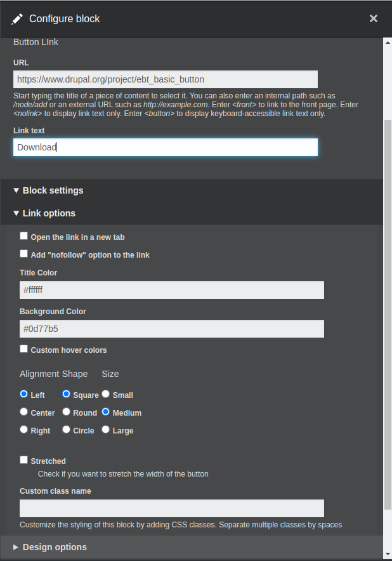The height and width of the screenshot is (561, 392).
Task: Click the pencil icon beside Configure block
Action: (17, 19)
